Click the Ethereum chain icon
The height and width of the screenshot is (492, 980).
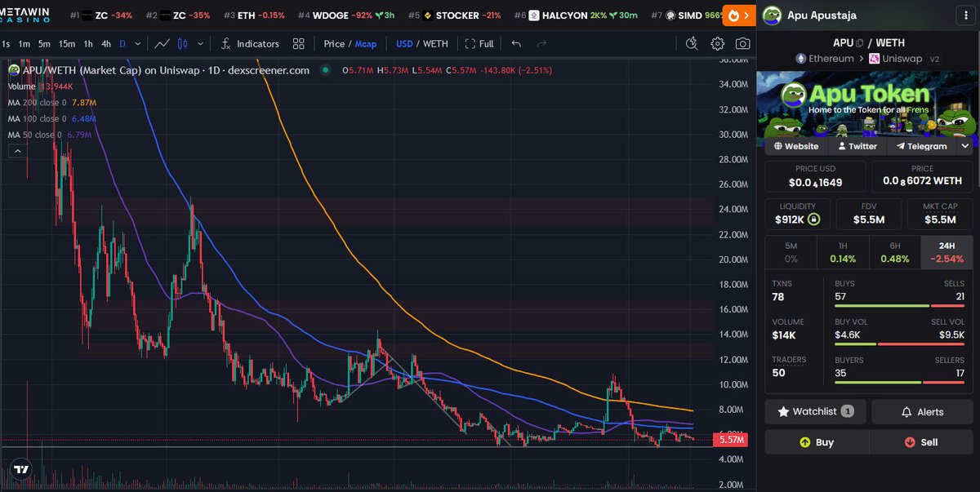801,59
